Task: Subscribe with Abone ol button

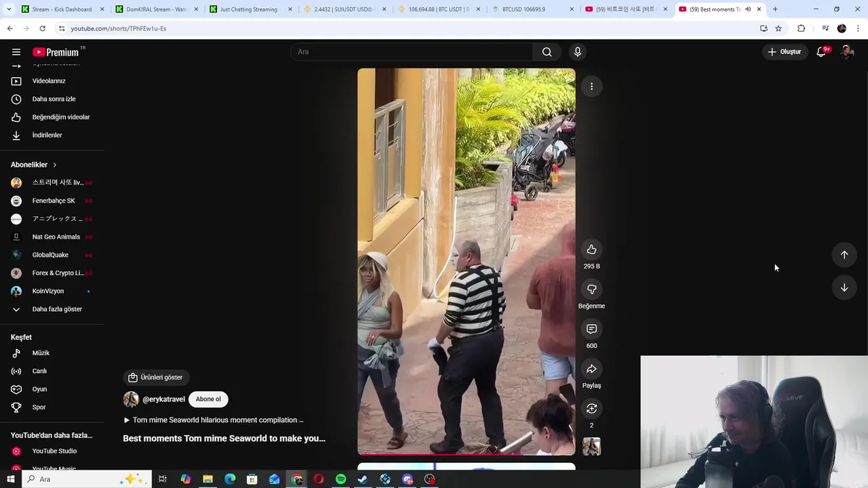Action: click(208, 399)
